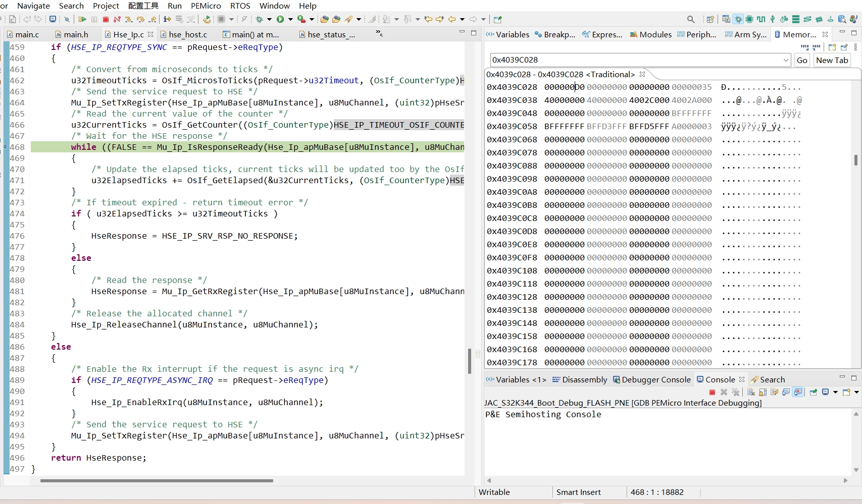
Task: Open the Disassembly view tab
Action: point(580,379)
